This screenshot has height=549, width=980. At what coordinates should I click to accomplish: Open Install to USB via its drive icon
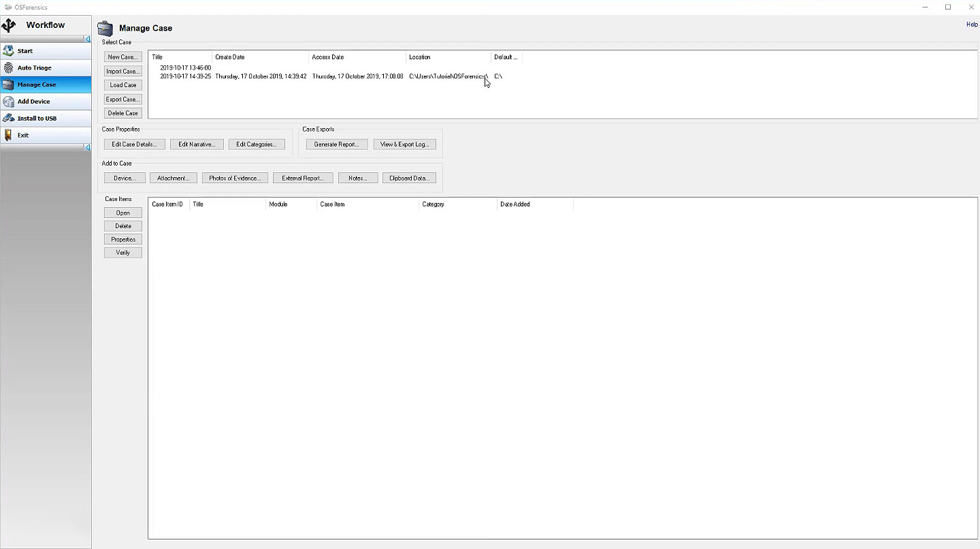tap(8, 119)
